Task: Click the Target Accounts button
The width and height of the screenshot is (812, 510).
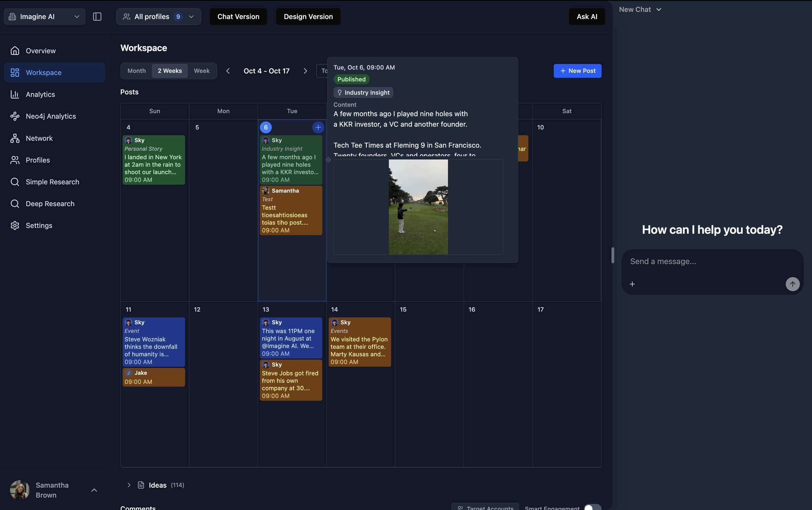Action: (485, 507)
